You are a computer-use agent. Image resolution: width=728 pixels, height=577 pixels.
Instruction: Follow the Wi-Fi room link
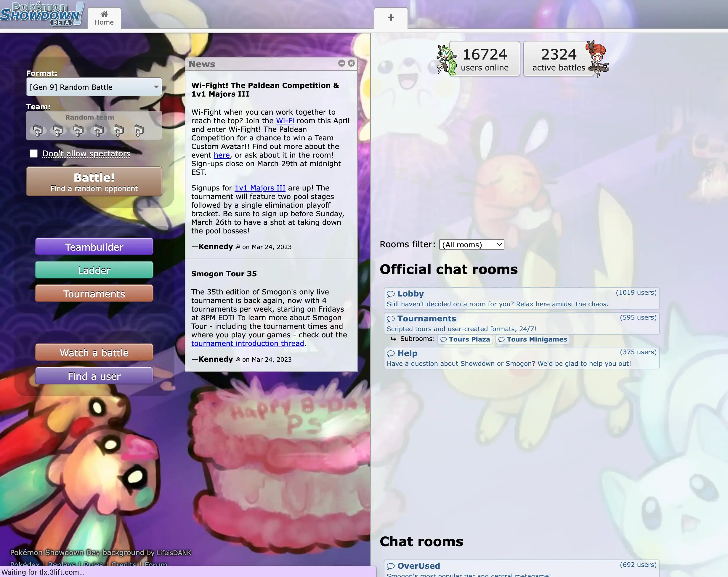[x=285, y=121]
